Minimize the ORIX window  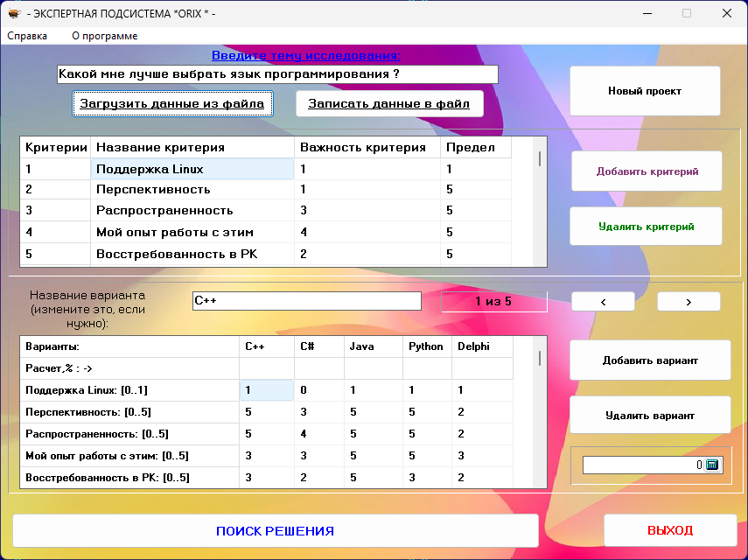pyautogui.click(x=647, y=13)
